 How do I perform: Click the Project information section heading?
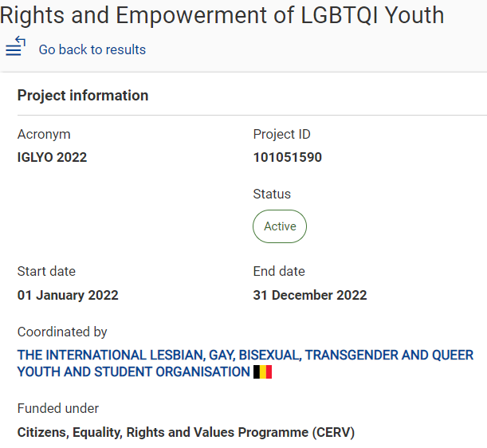83,96
